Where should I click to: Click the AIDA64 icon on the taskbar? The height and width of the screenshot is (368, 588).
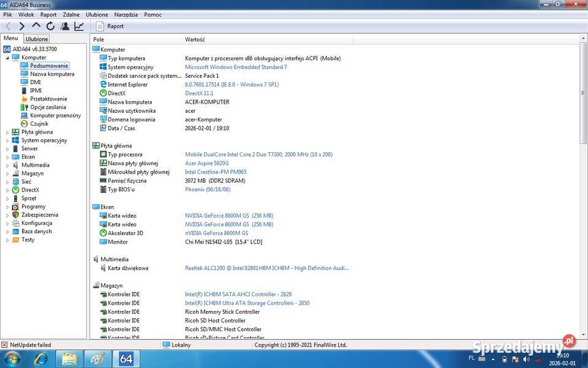[126, 359]
